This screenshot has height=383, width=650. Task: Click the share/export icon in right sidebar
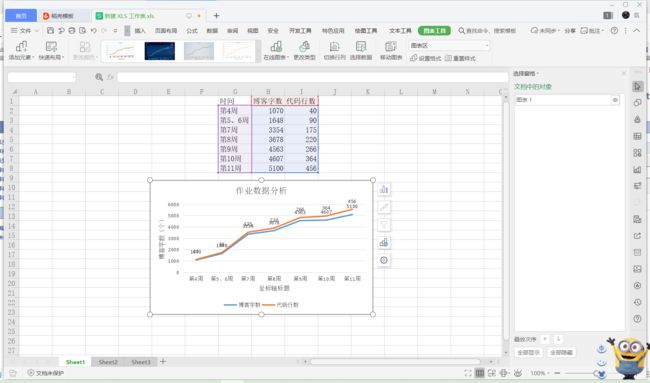pyautogui.click(x=638, y=236)
